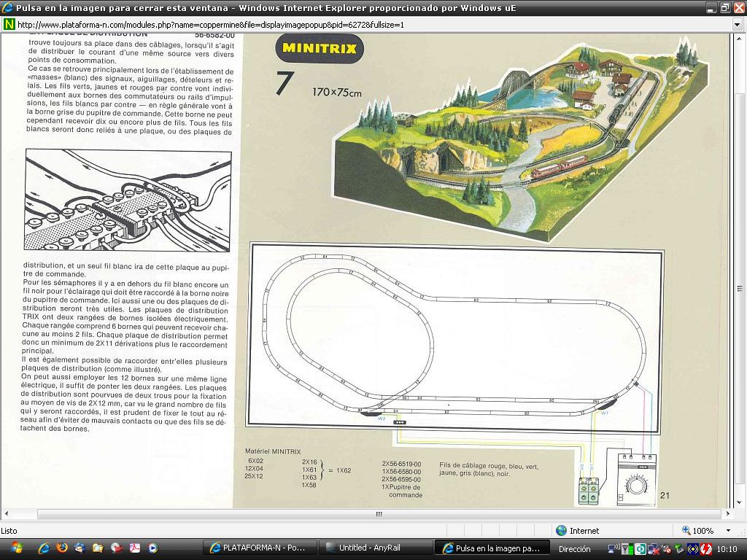The width and height of the screenshot is (747, 560).
Task: Open the signal strength battery tray icon
Action: pyautogui.click(x=627, y=549)
